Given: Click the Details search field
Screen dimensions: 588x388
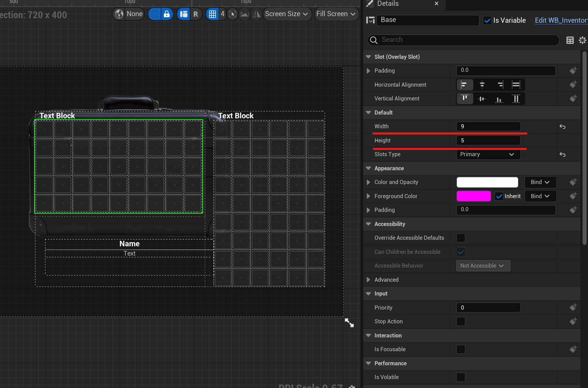Looking at the screenshot, I should click(x=463, y=40).
